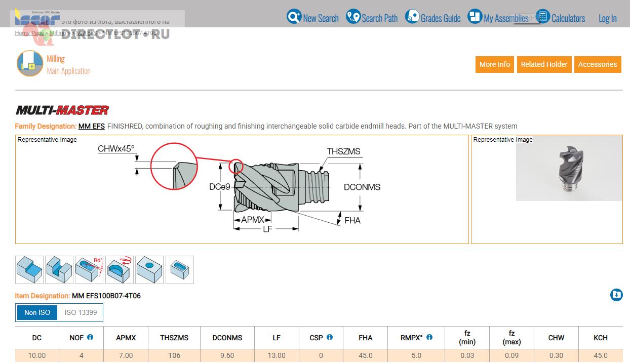The width and height of the screenshot is (630, 364).
Task: Click the blue download arrow icon
Action: coord(616,295)
